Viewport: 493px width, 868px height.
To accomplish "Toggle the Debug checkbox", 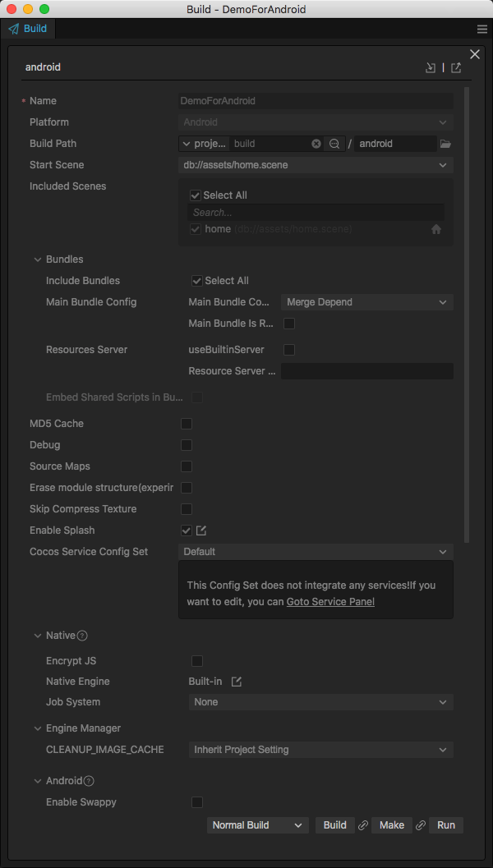I will [187, 445].
